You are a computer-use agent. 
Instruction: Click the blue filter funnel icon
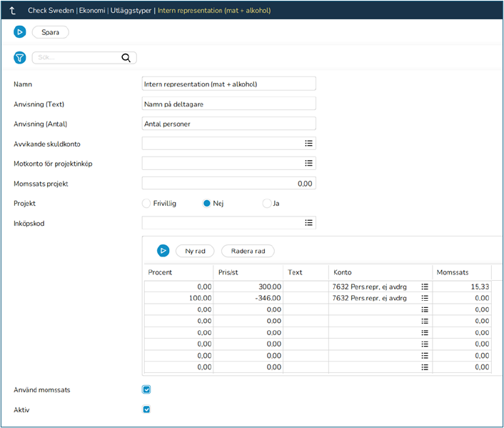point(20,58)
